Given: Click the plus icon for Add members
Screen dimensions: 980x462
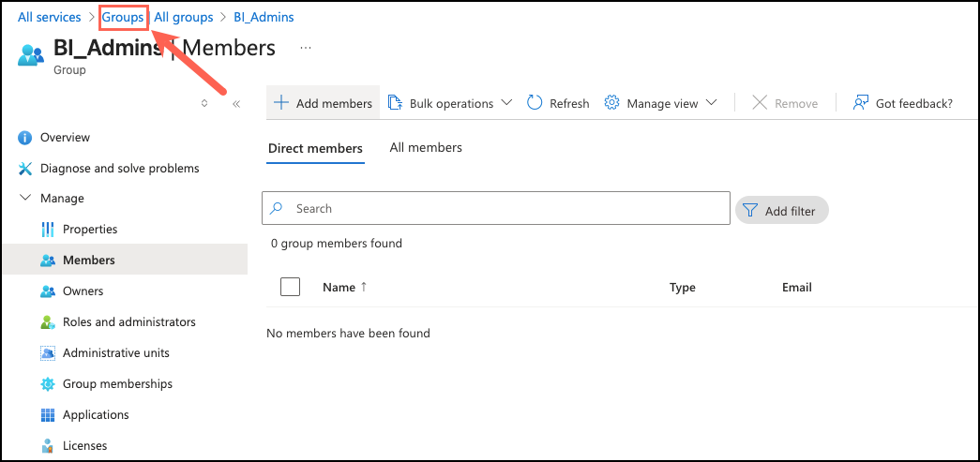Looking at the screenshot, I should (282, 103).
